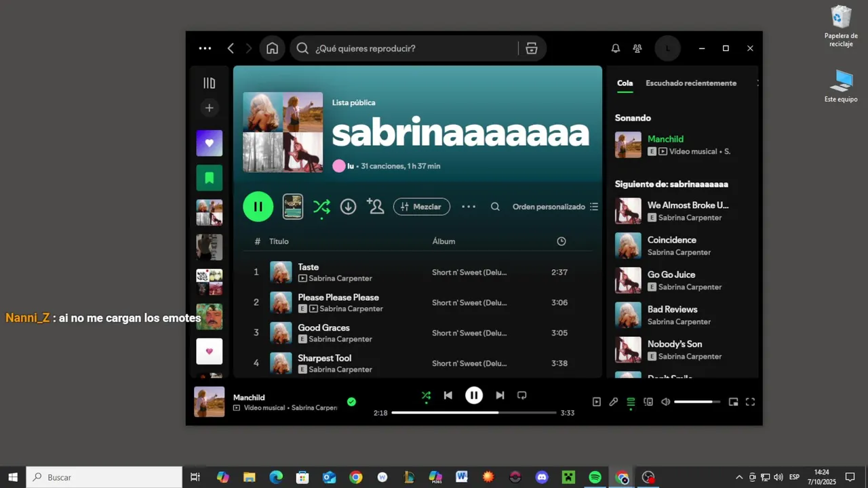Skip to the next track
The height and width of the screenshot is (488, 868).
pos(500,395)
